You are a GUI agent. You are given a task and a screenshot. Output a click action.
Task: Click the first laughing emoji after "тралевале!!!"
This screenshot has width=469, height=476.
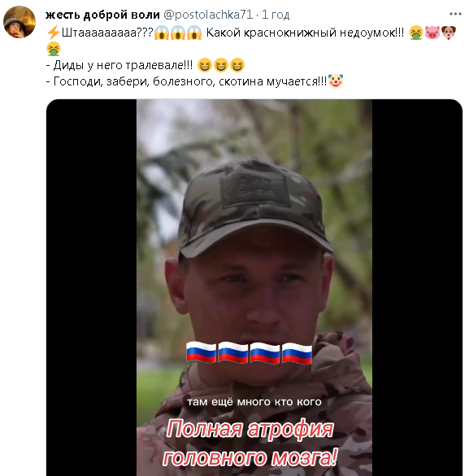(205, 65)
